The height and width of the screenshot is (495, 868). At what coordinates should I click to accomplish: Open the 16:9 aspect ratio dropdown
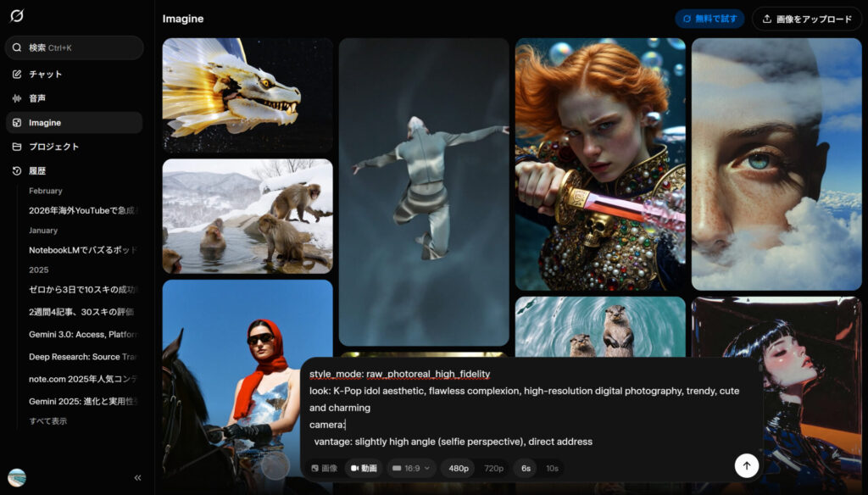411,468
